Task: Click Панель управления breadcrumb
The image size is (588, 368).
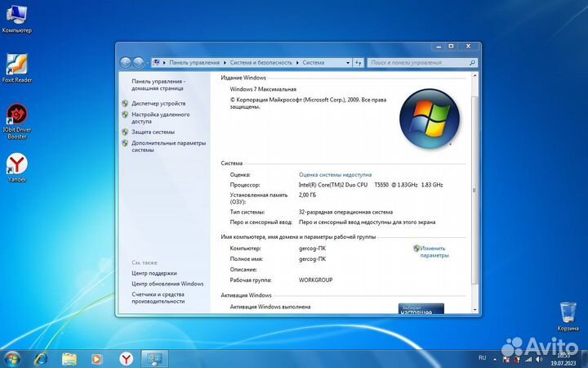Action: coord(194,63)
